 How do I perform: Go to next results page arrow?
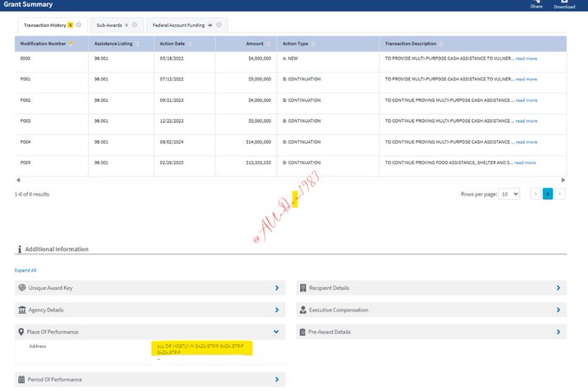[x=559, y=194]
